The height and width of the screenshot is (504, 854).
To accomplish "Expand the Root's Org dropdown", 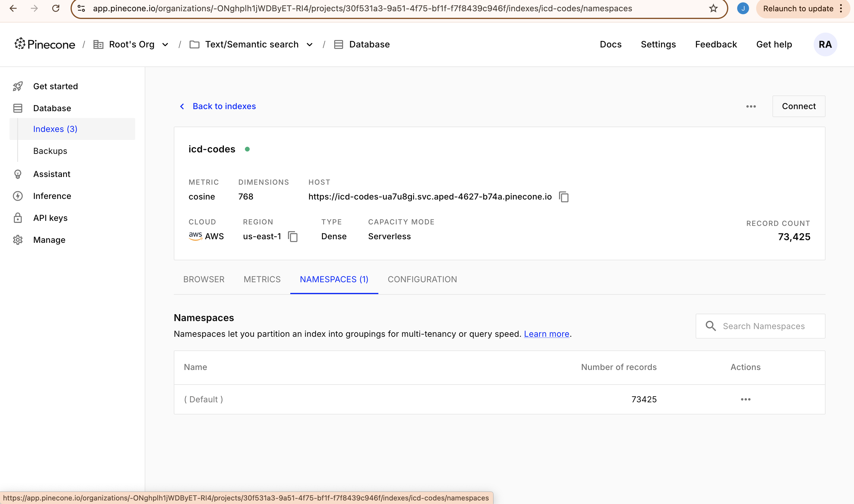I will (165, 44).
